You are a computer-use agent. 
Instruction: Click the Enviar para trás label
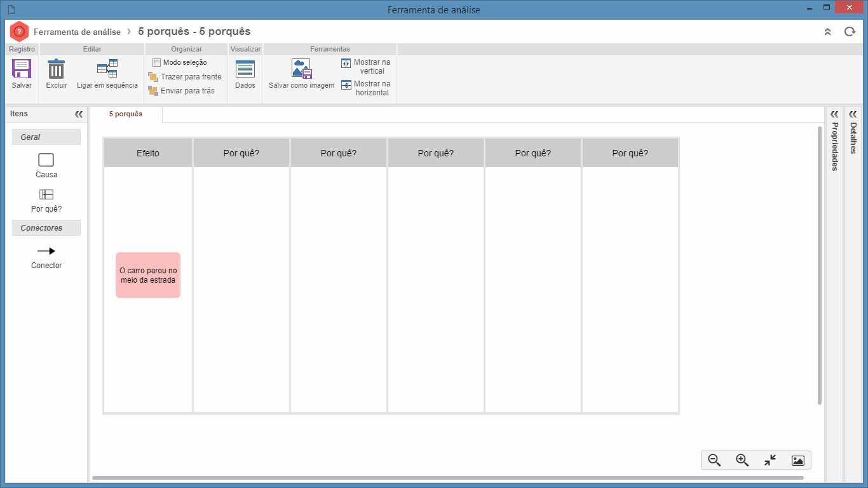tap(187, 91)
